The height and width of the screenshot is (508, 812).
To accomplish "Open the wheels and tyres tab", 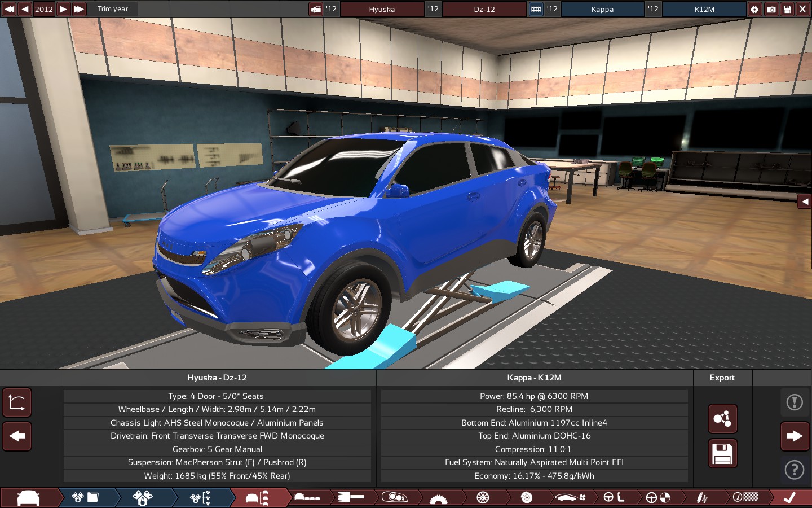I will [483, 498].
